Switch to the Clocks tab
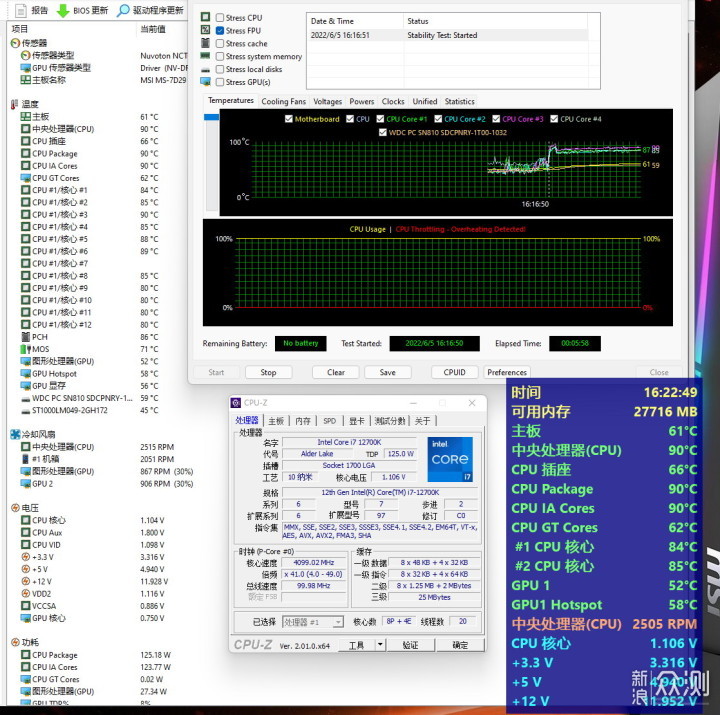 393,101
